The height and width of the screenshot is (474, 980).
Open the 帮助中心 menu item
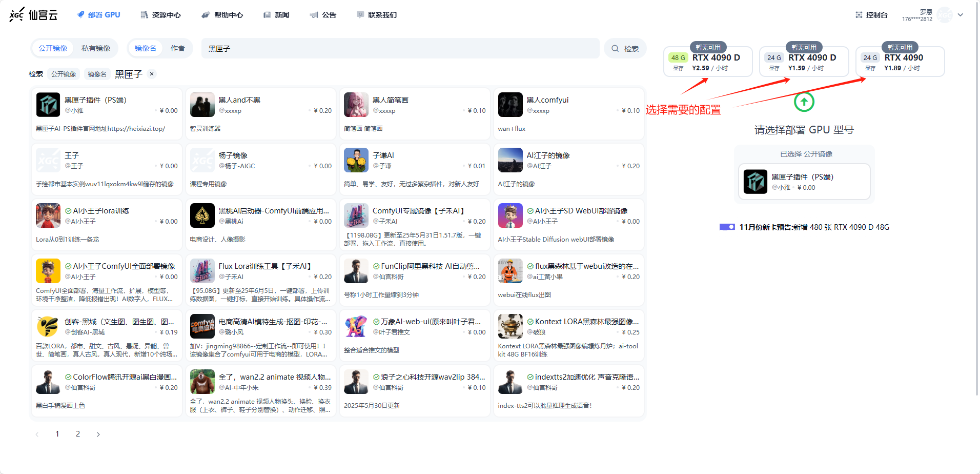click(222, 15)
